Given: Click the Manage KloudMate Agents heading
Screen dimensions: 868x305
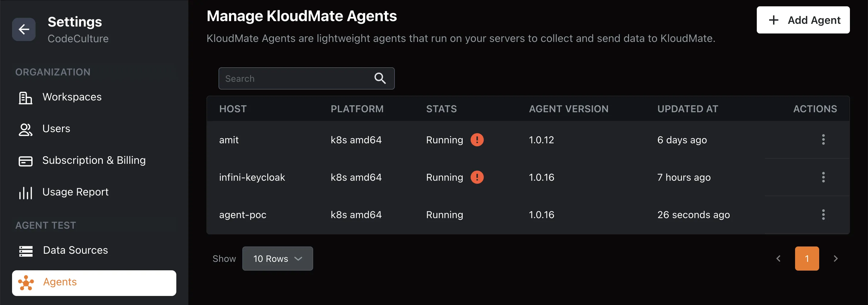Looking at the screenshot, I should pos(302,16).
